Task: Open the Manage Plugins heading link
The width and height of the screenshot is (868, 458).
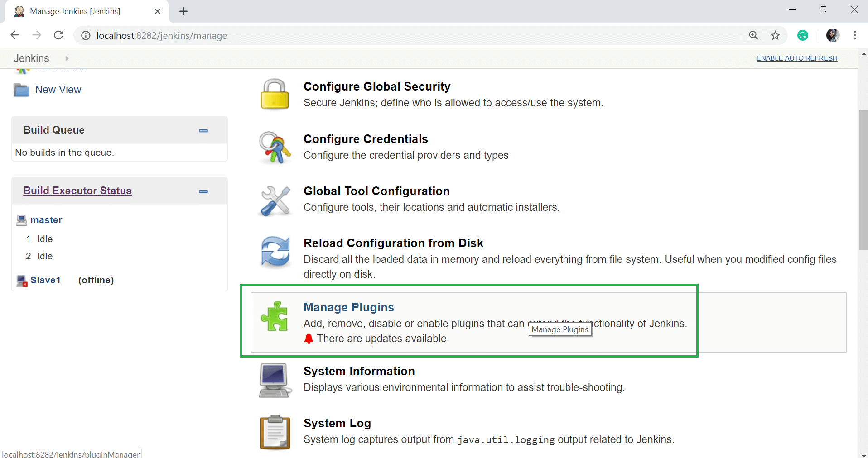Action: (x=349, y=307)
